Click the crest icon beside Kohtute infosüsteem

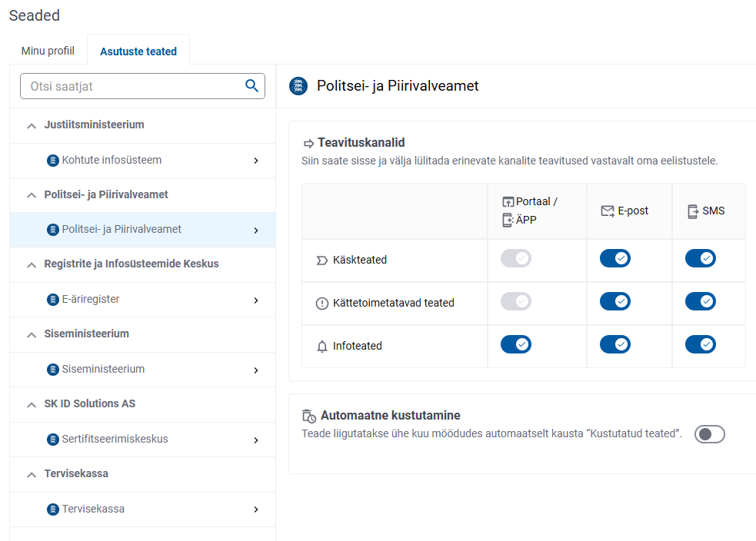(53, 161)
